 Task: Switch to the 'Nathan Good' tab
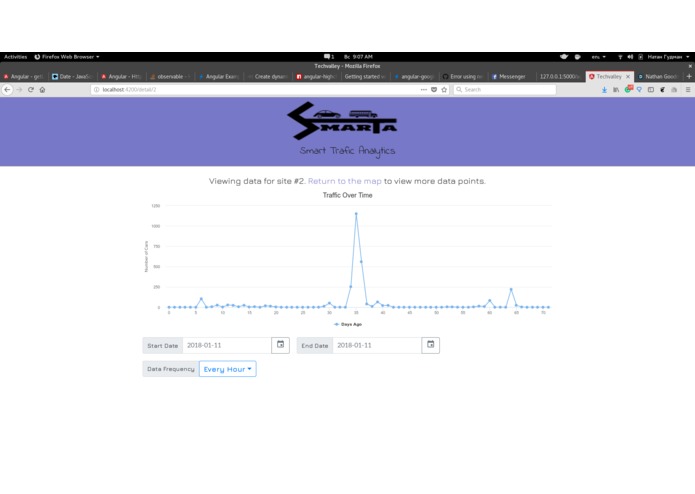[659, 77]
